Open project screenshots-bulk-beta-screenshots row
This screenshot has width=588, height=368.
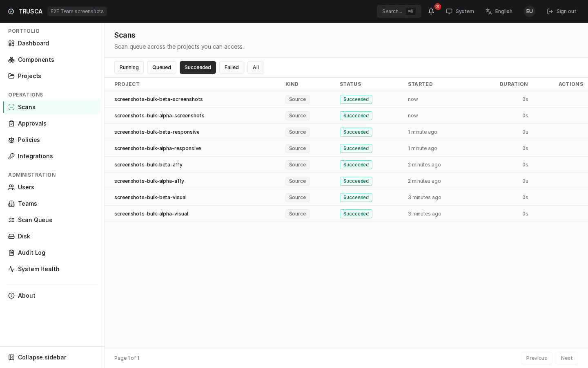tap(346, 99)
